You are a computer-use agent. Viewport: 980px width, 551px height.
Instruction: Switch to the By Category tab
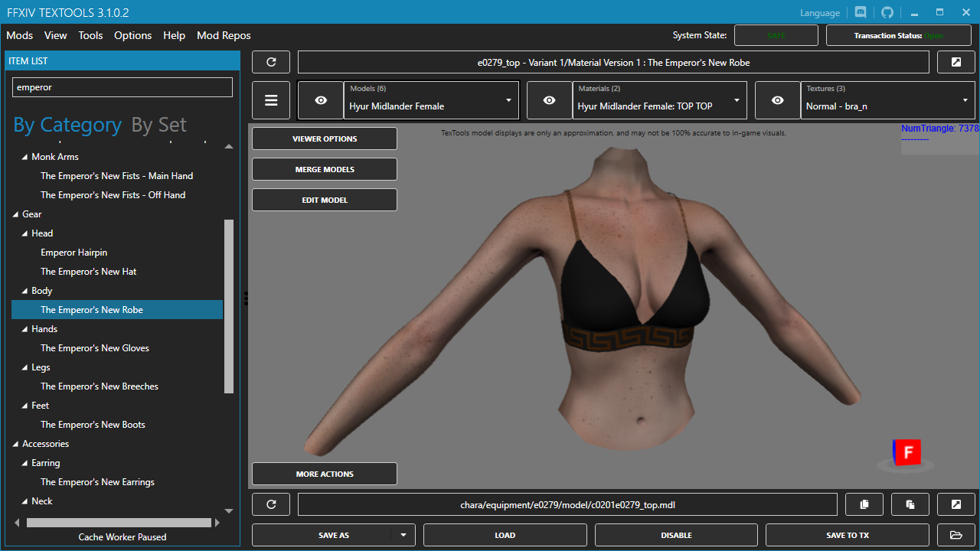click(67, 125)
